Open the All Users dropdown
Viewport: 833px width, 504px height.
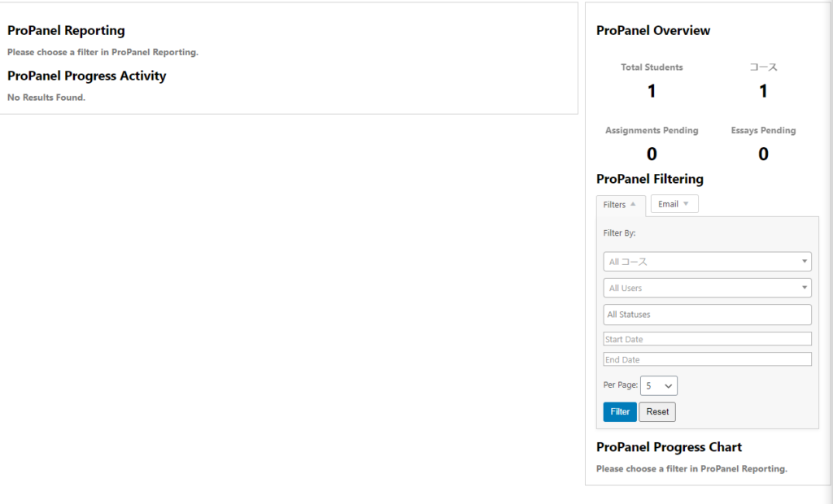coord(707,288)
